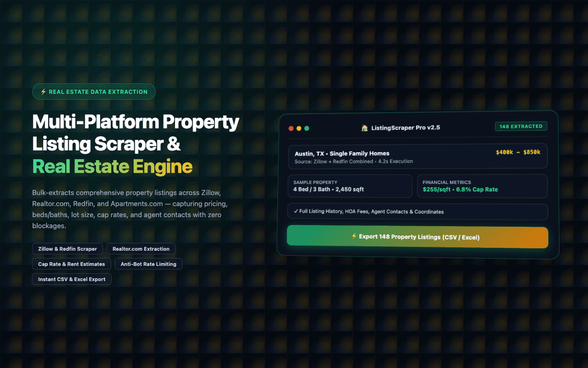Screen dimensions: 588x368
Task: Select the Anti-Bot Rate Limiting tag
Action: [x=148, y=264]
